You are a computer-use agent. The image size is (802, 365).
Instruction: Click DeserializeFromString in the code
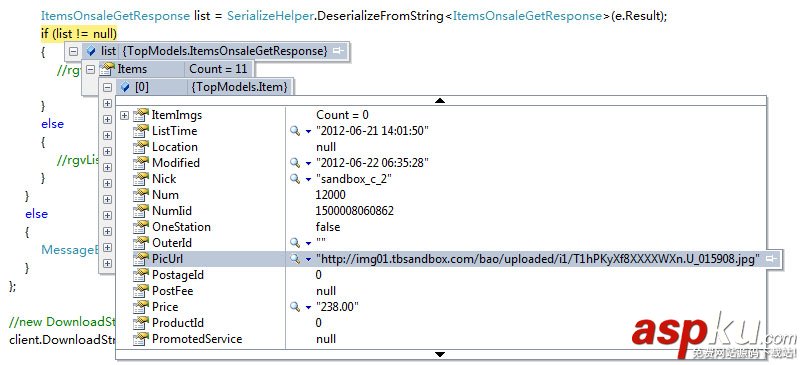[380, 16]
